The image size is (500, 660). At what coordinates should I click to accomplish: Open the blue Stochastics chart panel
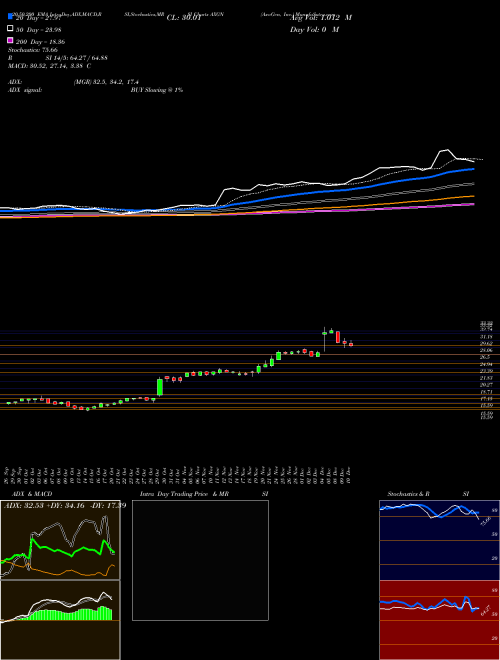coord(439,540)
